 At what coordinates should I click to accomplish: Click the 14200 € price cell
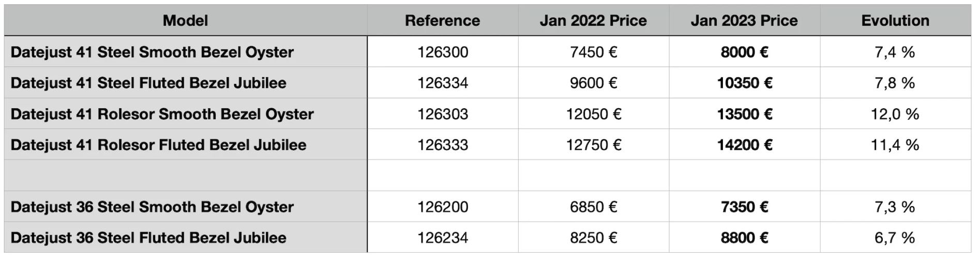(744, 145)
